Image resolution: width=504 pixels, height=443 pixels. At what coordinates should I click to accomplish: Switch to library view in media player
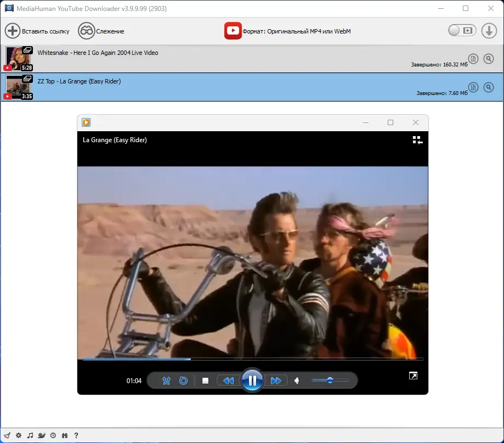[x=417, y=140]
